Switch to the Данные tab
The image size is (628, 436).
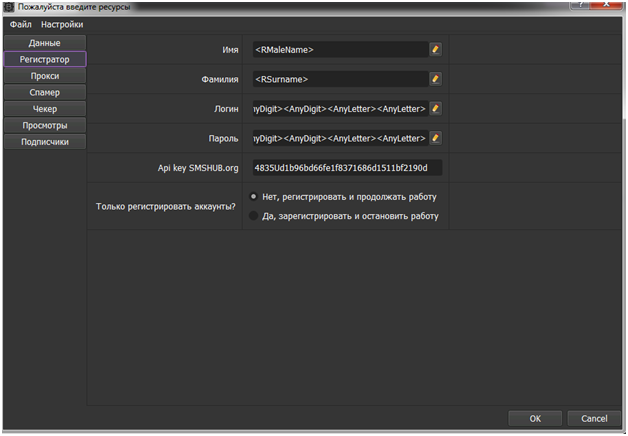44,43
